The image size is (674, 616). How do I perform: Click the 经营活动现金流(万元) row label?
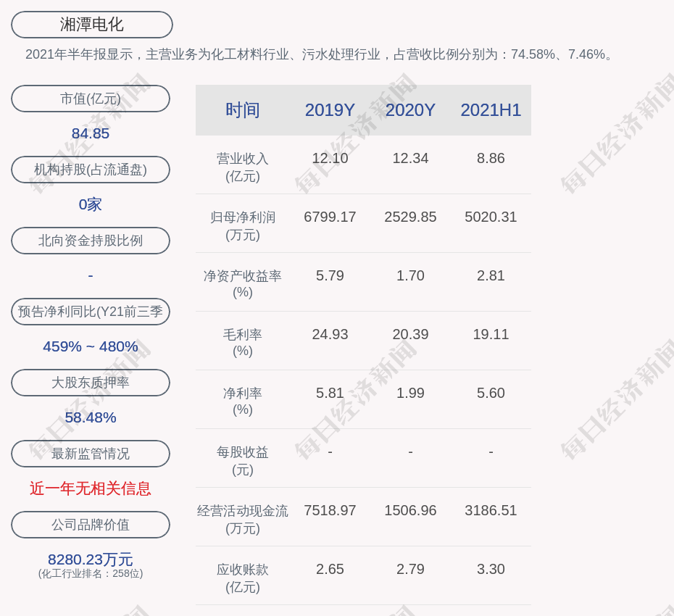point(243,520)
